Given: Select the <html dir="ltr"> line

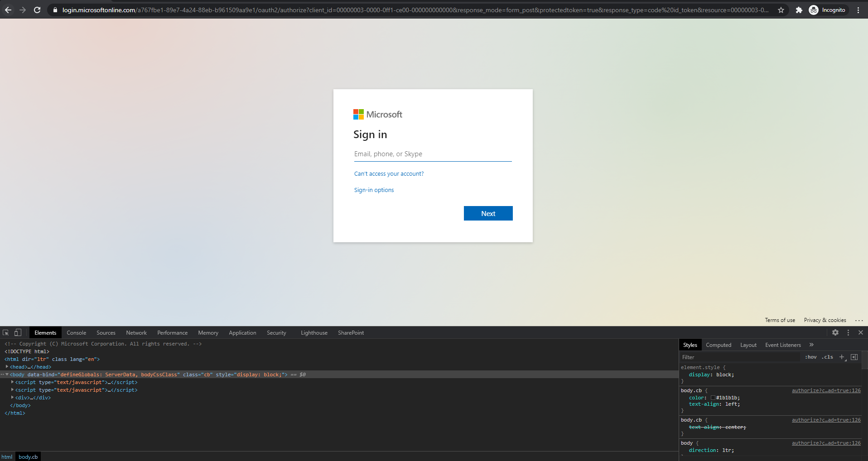Looking at the screenshot, I should (52, 359).
